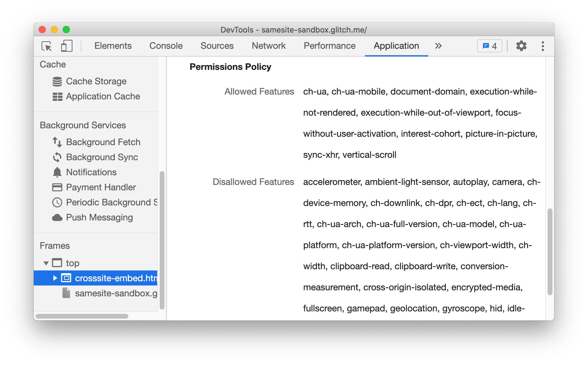Expand the top frame node
Screen dimensions: 588x365
45,262
